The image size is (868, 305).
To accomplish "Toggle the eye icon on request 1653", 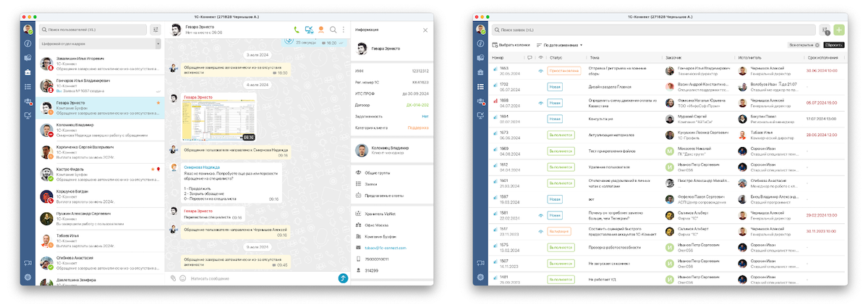I will point(540,71).
